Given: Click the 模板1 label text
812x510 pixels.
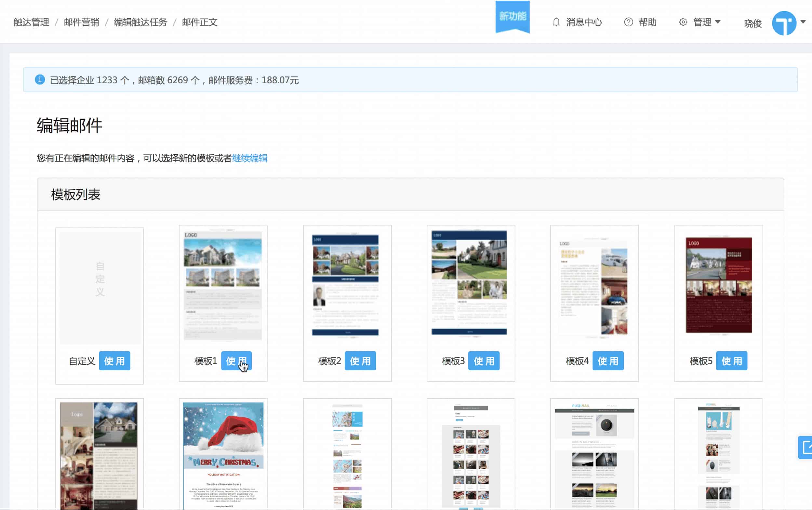Looking at the screenshot, I should [x=206, y=361].
